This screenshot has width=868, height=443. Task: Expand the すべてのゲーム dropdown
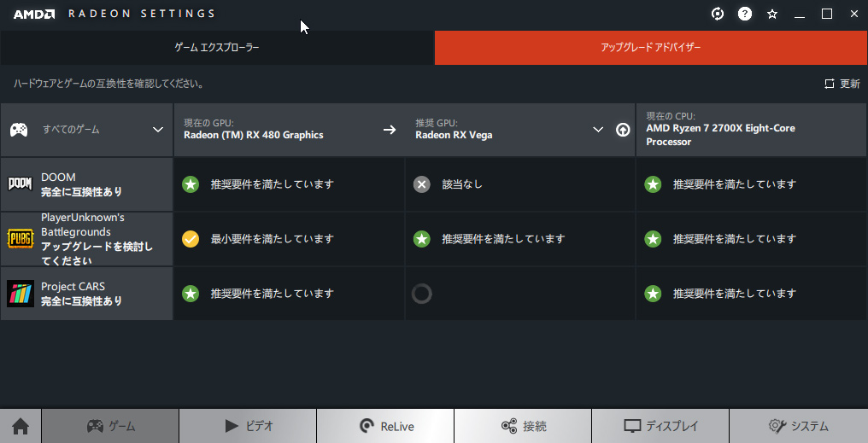tap(158, 130)
